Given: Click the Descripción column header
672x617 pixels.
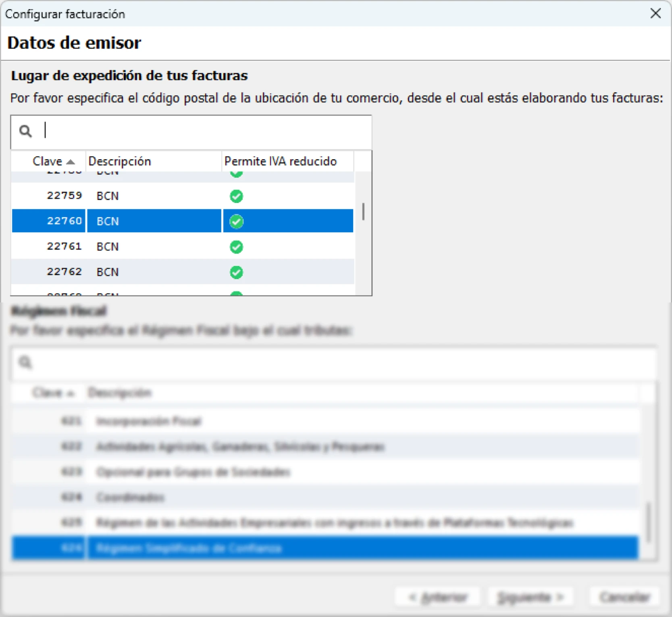Looking at the screenshot, I should pos(120,161).
